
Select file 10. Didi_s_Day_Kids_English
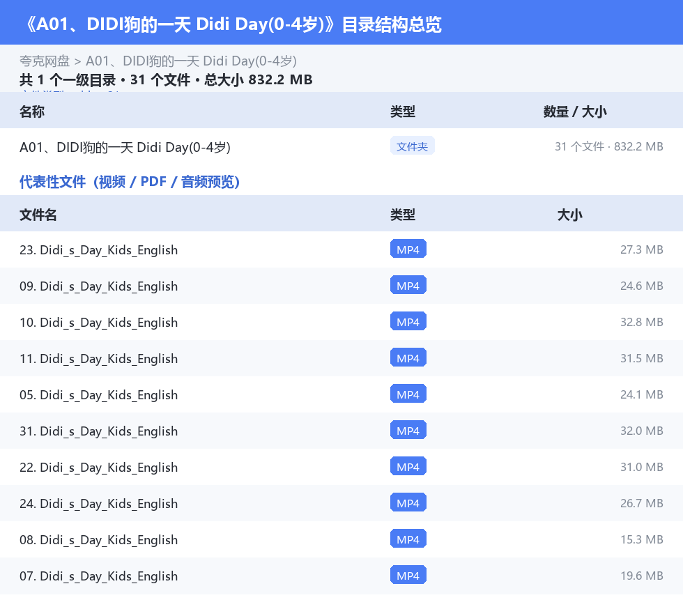98,323
